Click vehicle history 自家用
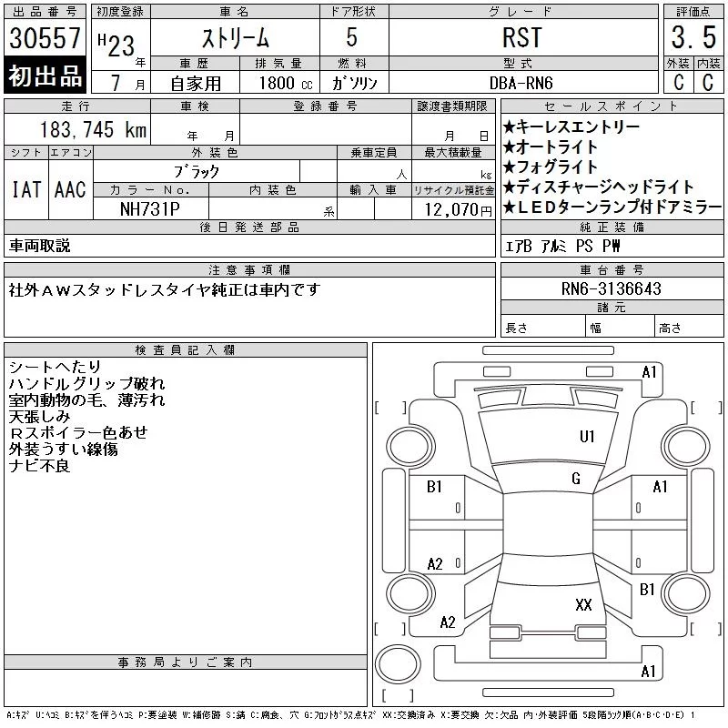The width and height of the screenshot is (728, 728). tap(196, 84)
